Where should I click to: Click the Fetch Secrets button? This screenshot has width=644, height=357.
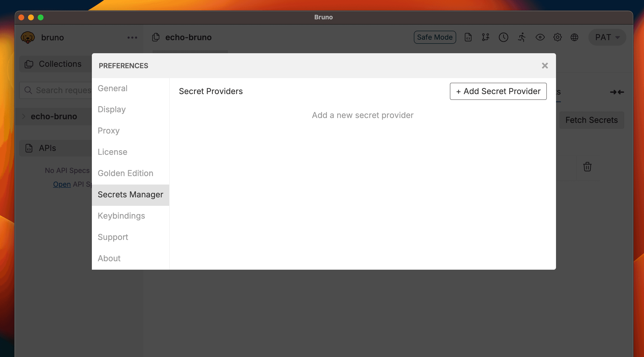[592, 120]
